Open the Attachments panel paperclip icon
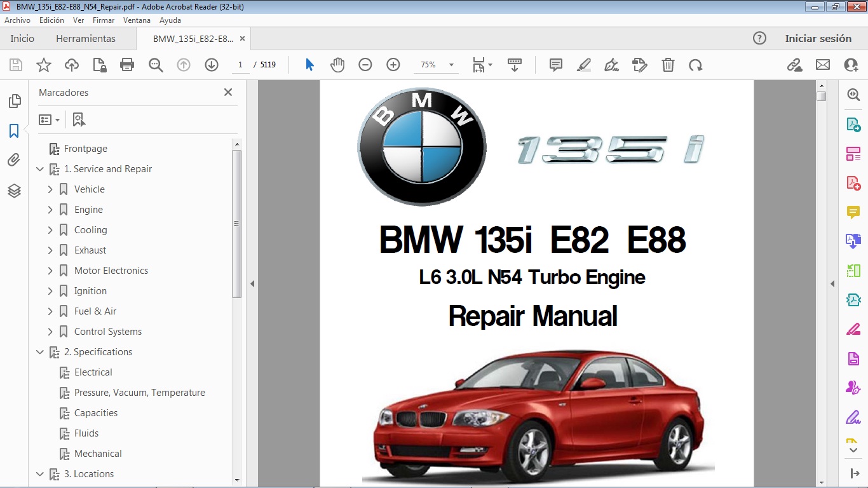 coord(14,160)
